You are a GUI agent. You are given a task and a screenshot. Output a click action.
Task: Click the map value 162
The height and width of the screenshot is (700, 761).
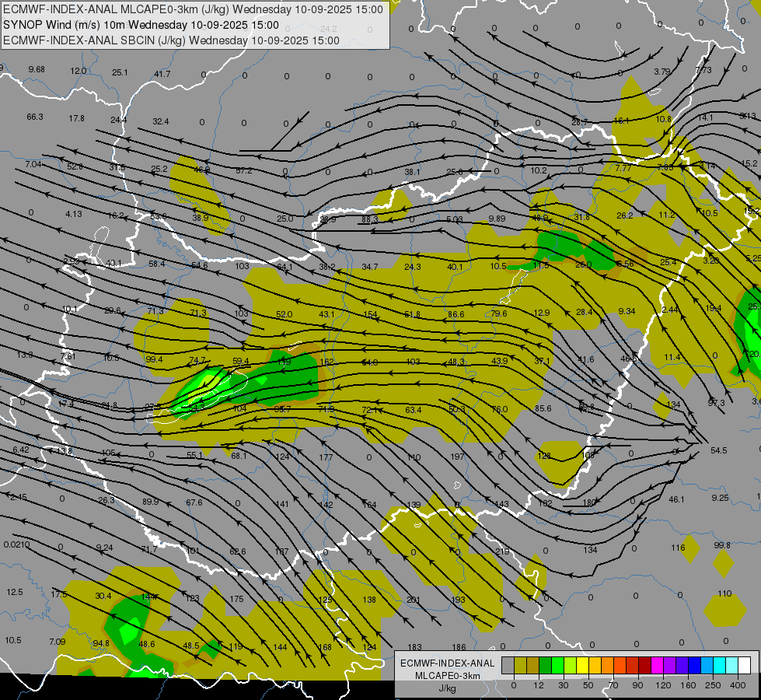(327, 362)
